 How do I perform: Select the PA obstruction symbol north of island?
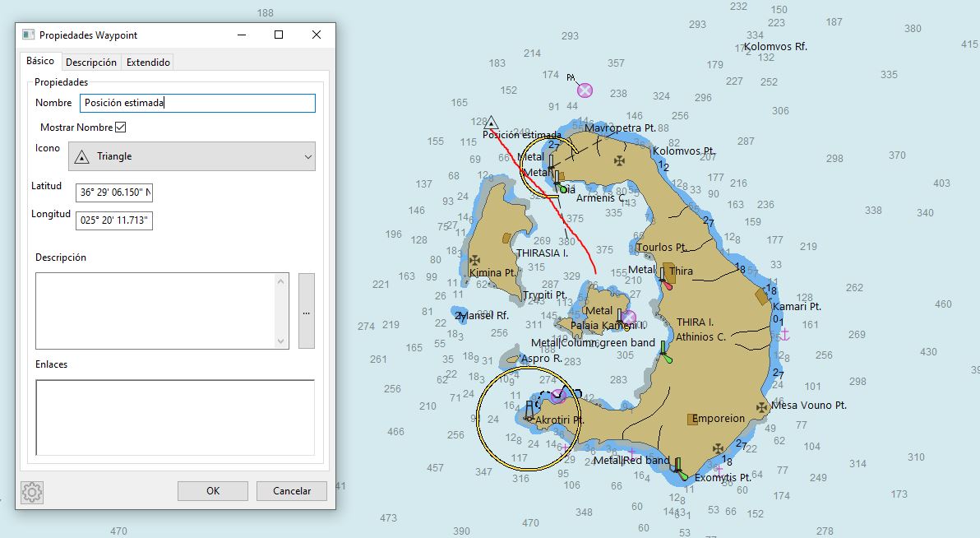click(585, 90)
